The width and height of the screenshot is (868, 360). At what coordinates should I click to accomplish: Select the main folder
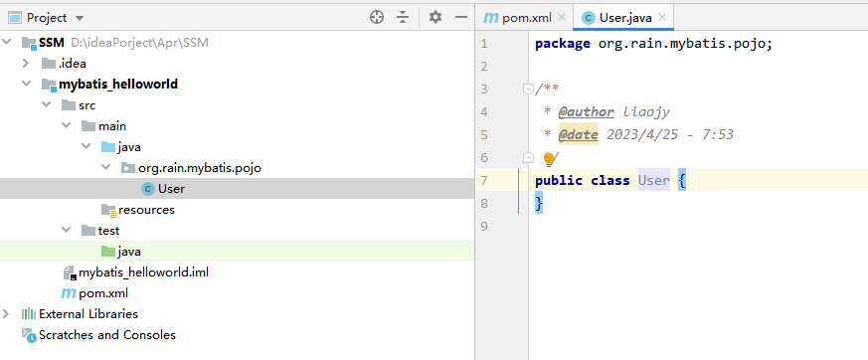tap(112, 126)
